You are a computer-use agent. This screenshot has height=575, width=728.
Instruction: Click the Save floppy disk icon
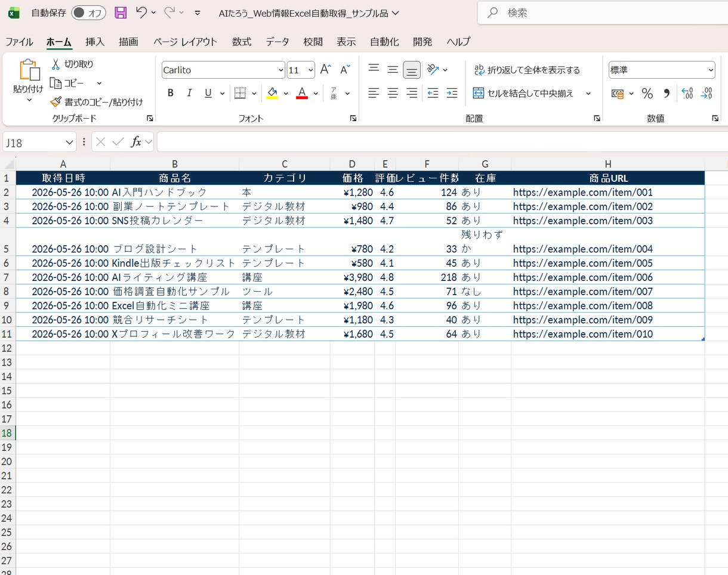121,13
